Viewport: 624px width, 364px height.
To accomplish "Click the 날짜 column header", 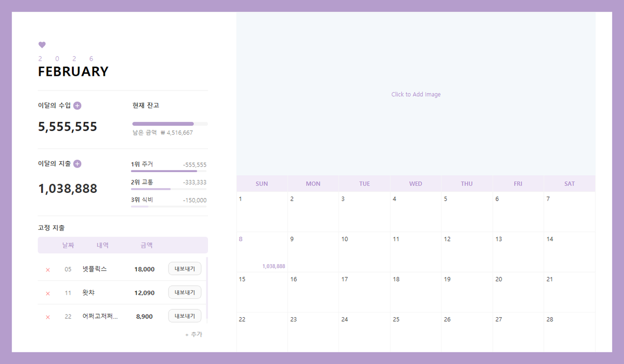I will point(68,245).
